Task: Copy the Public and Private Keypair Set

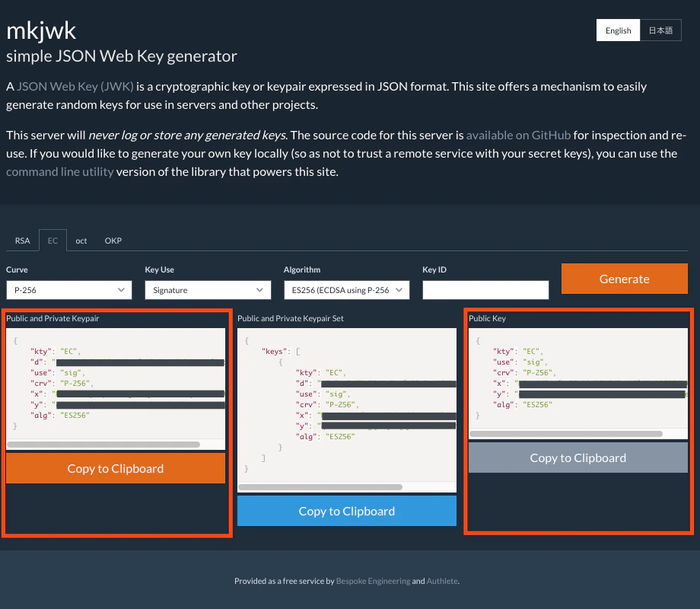Action: [346, 511]
